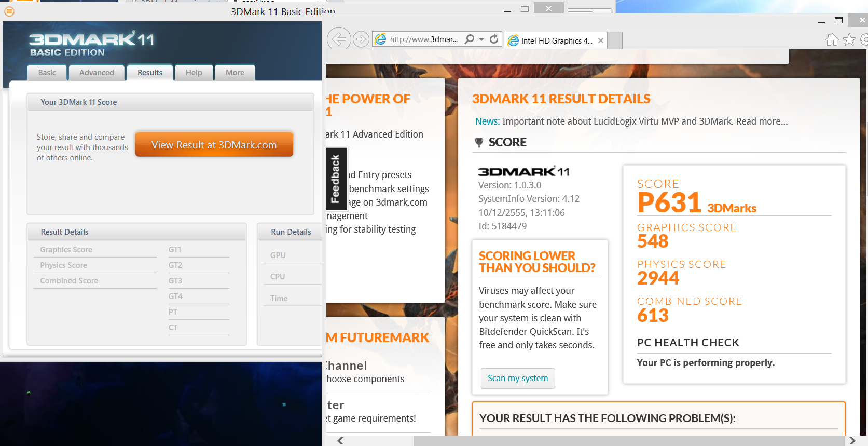
Task: Open the browser Home page icon
Action: [x=832, y=40]
